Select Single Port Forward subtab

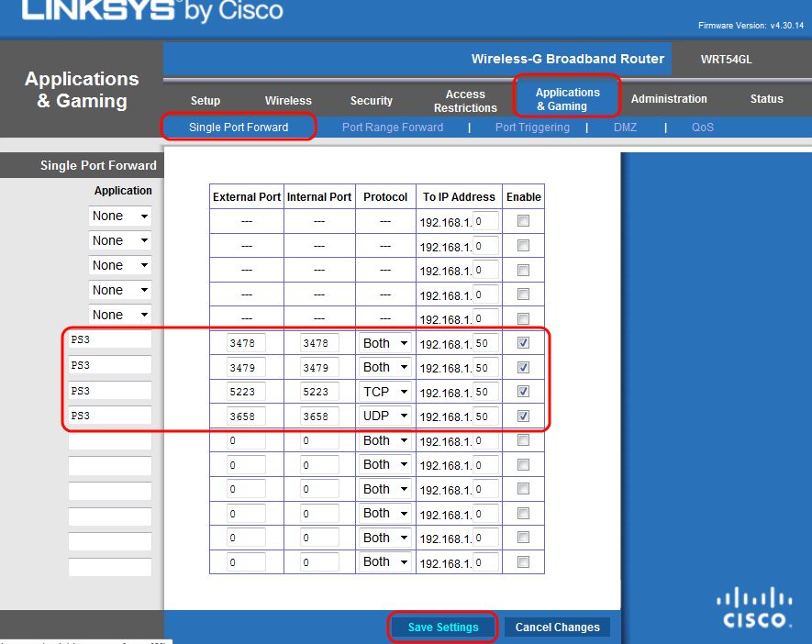239,128
